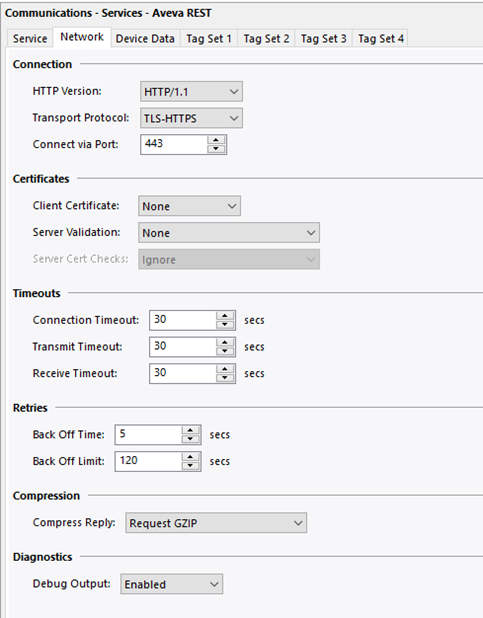Screen dimensions: 483x618
Task: Open the Compress Reply dropdown
Action: [216, 523]
